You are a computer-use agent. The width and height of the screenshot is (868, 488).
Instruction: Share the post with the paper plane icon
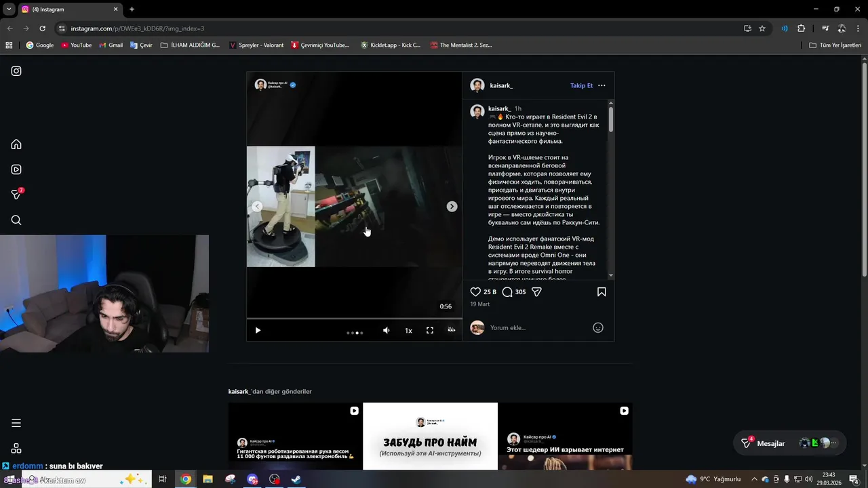click(536, 292)
